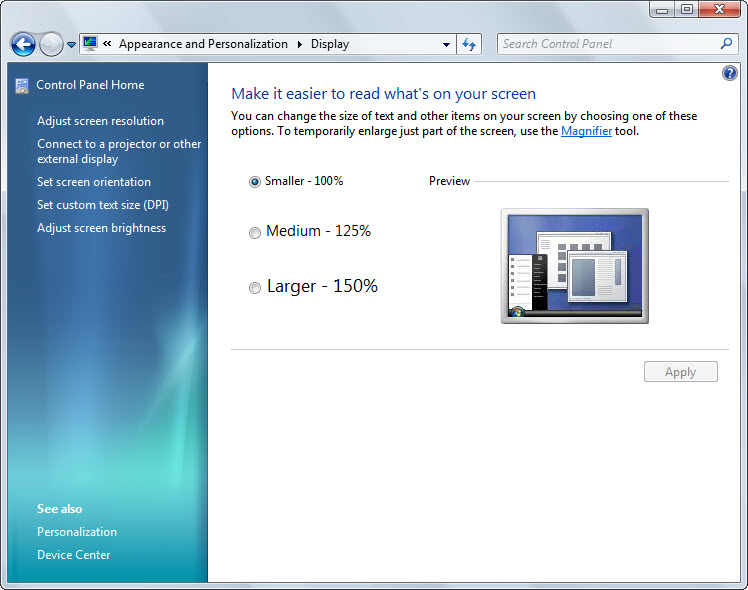
Task: Open the recent pages dropdown arrow
Action: [x=71, y=45]
